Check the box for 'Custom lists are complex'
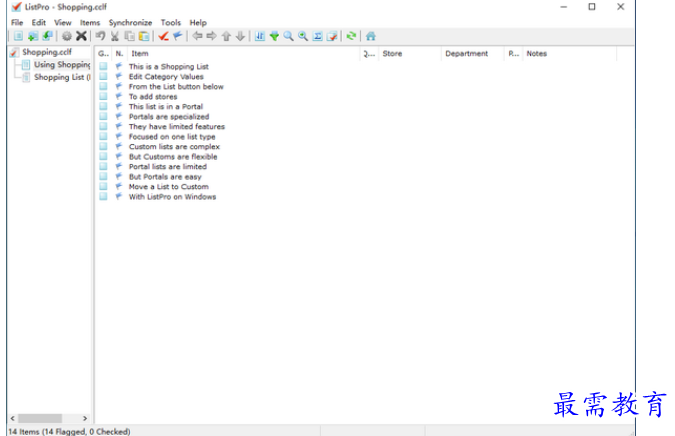The image size is (675, 436). click(x=103, y=146)
